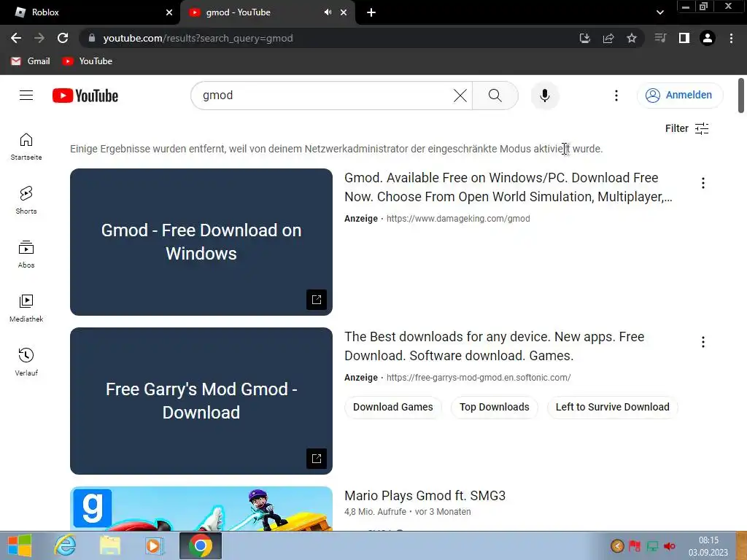Go forward in browser history

click(x=39, y=38)
